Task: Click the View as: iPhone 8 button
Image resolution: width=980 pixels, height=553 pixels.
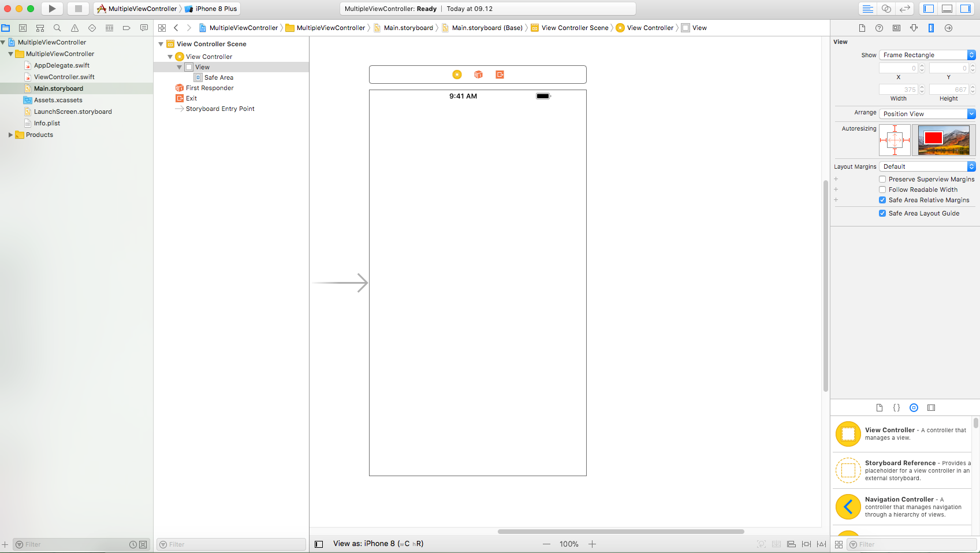Action: pos(378,544)
